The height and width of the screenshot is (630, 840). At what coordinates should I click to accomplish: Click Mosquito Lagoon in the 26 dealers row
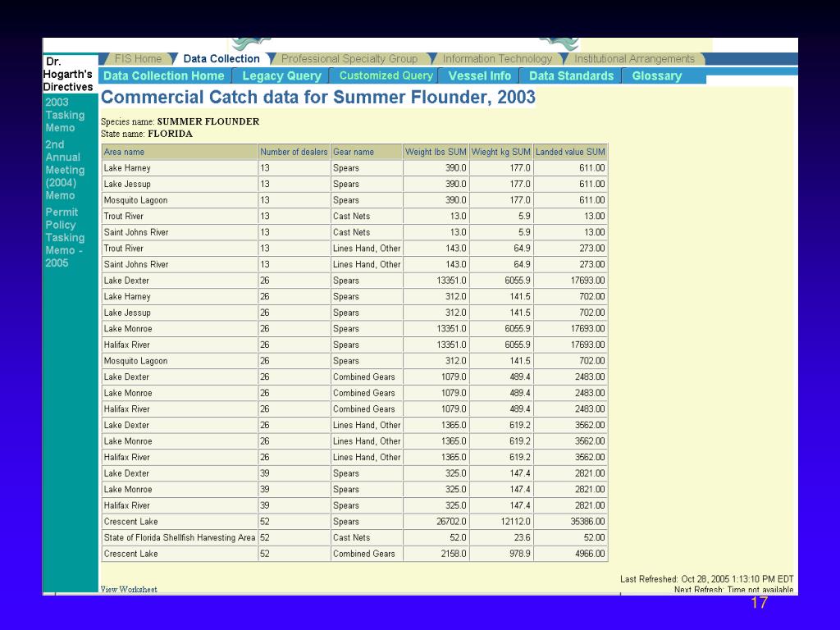point(180,361)
